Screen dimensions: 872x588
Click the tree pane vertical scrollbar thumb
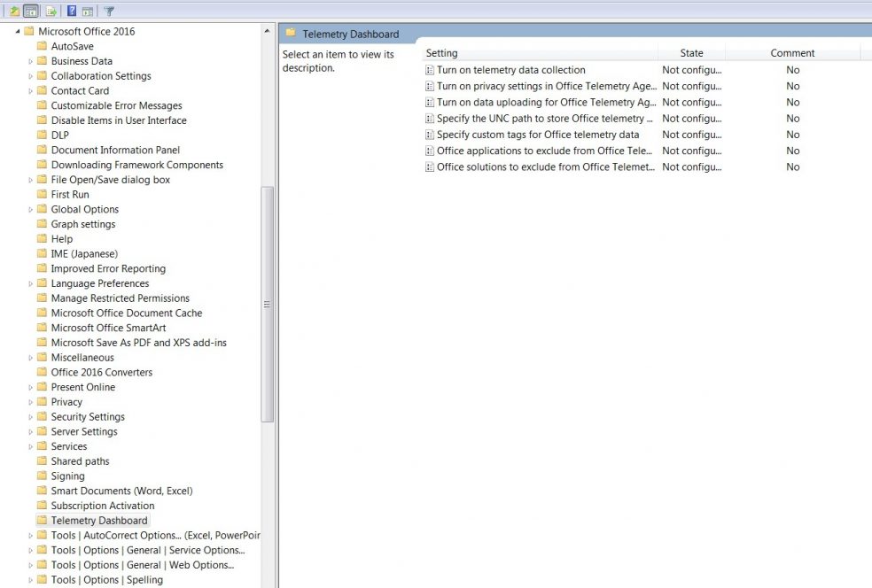(x=267, y=304)
